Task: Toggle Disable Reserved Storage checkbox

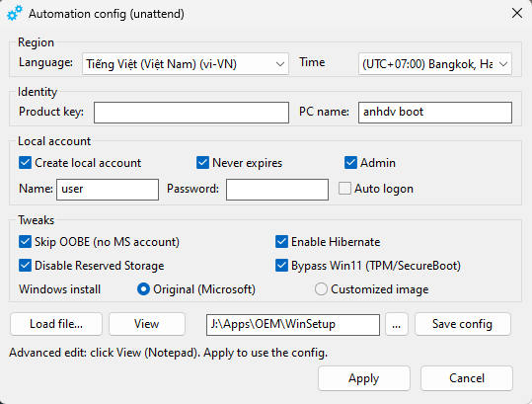Action: pos(25,266)
